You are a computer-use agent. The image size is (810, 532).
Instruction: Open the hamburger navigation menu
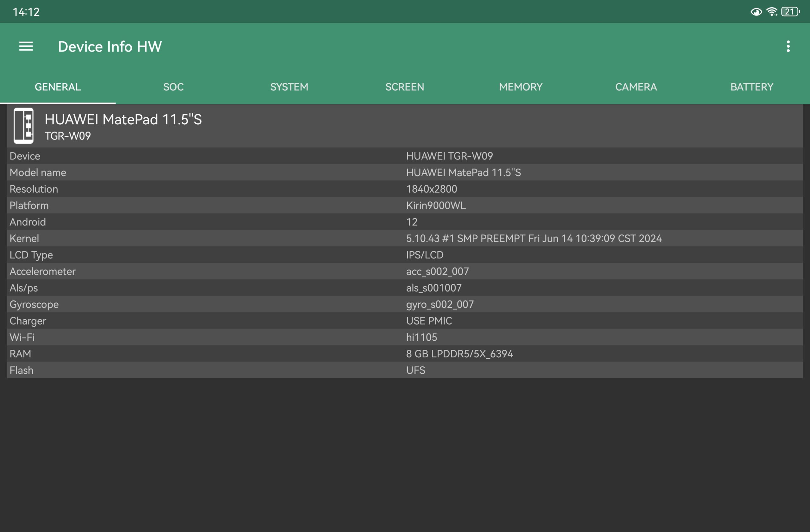point(26,46)
